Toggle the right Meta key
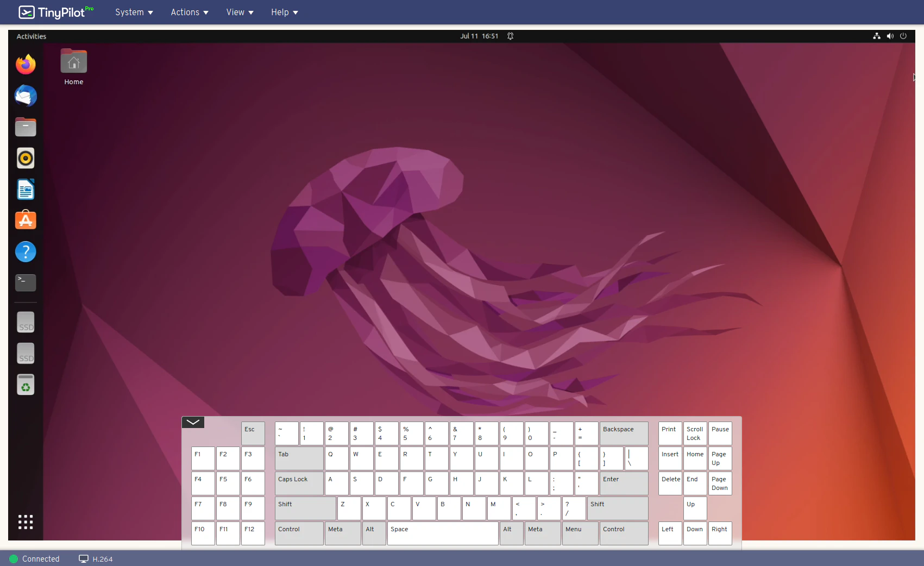The image size is (924, 566). pyautogui.click(x=543, y=533)
